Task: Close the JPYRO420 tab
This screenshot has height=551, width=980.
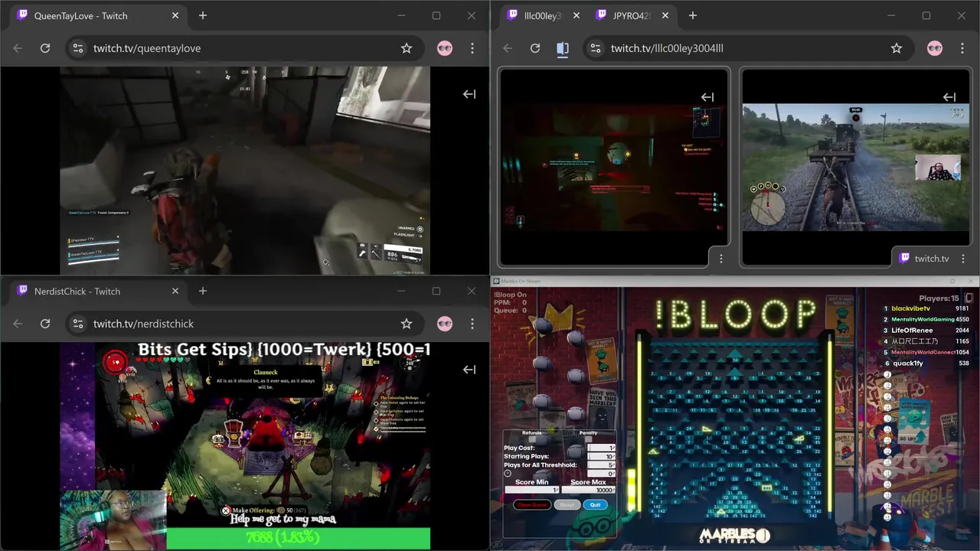Action: pyautogui.click(x=665, y=15)
